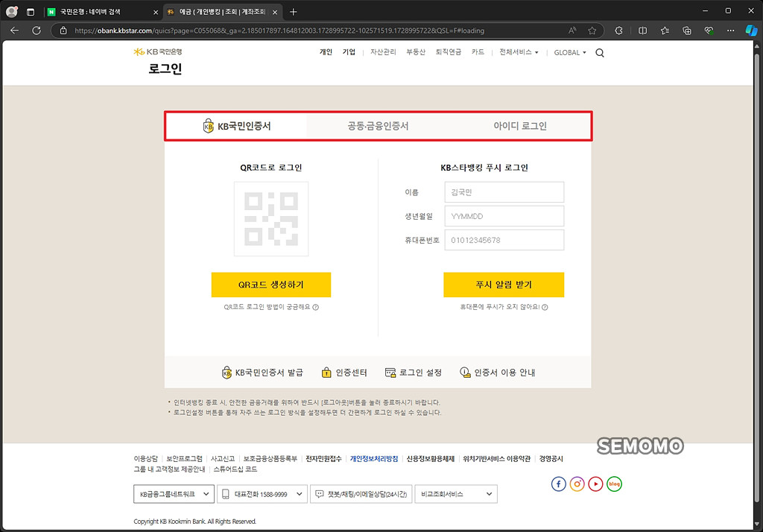Image resolution: width=763 pixels, height=532 pixels.
Task: Open the 이용상담 footer link
Action: tap(145, 458)
